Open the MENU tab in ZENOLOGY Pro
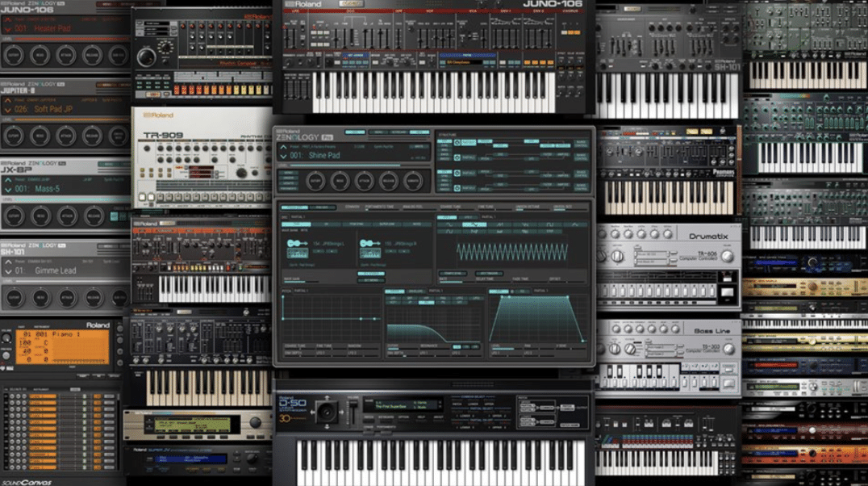 378,132
